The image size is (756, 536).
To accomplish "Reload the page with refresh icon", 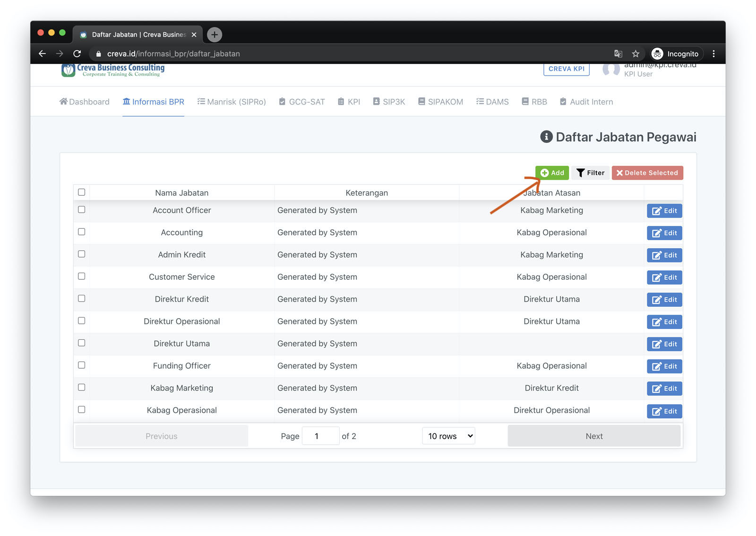I will click(77, 54).
